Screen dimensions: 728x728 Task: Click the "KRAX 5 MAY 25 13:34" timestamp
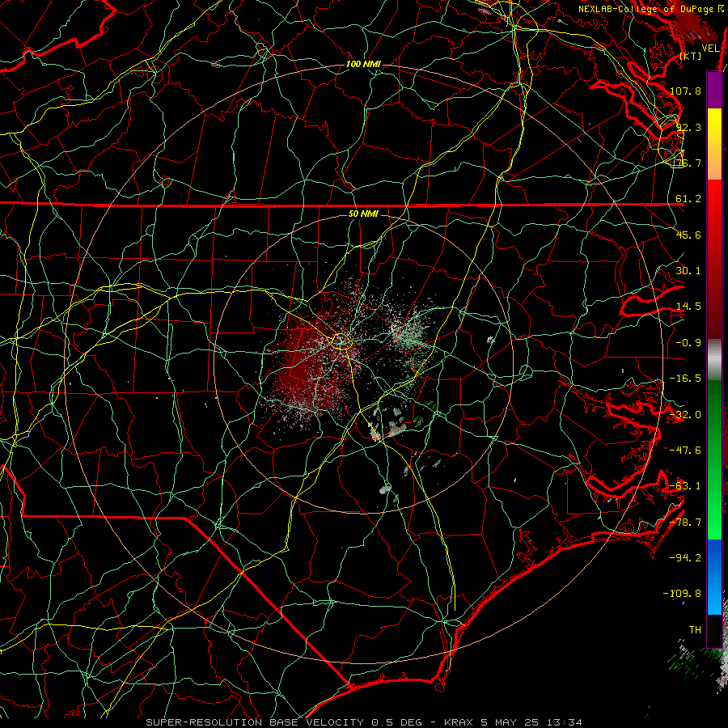pos(513,722)
